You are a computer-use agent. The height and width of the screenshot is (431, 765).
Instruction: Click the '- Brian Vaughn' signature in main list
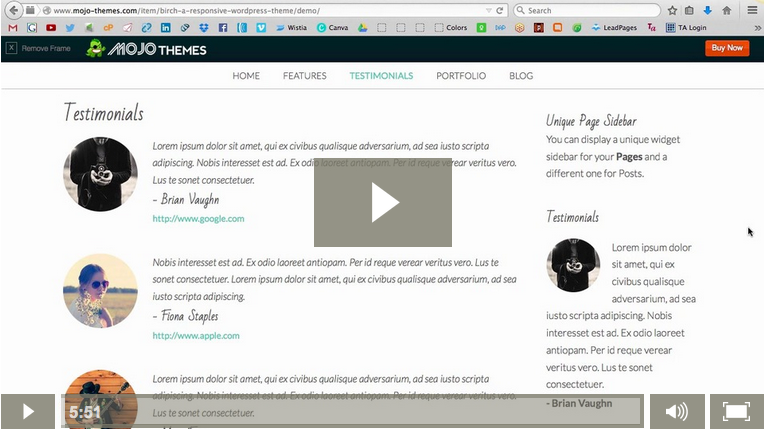coord(186,200)
